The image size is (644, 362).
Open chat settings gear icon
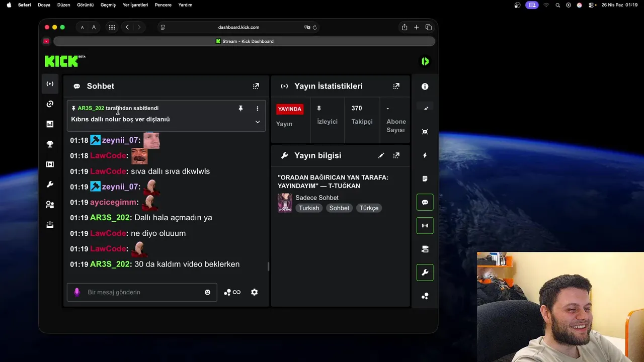(x=254, y=292)
